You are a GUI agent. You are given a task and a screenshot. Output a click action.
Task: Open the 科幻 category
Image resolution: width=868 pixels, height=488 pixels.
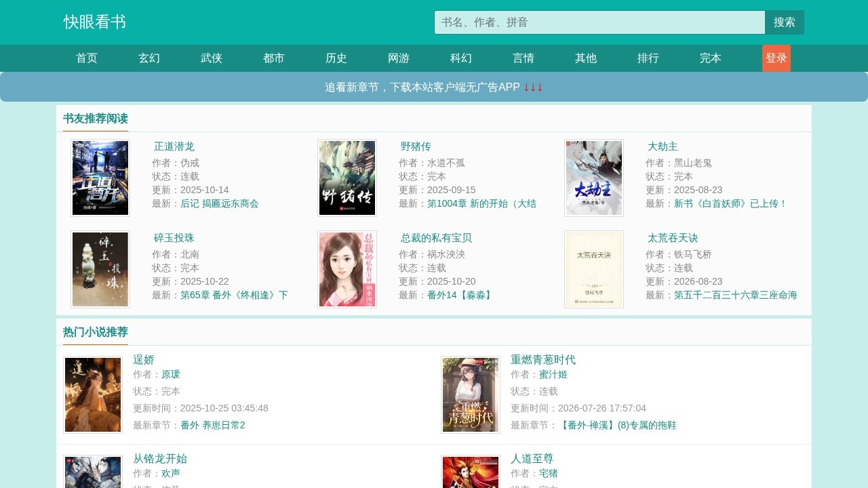pos(461,58)
